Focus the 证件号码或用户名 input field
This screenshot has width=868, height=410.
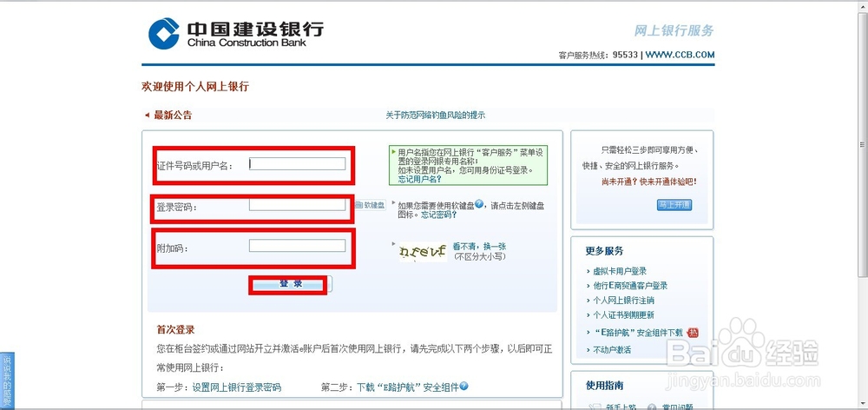coord(297,163)
